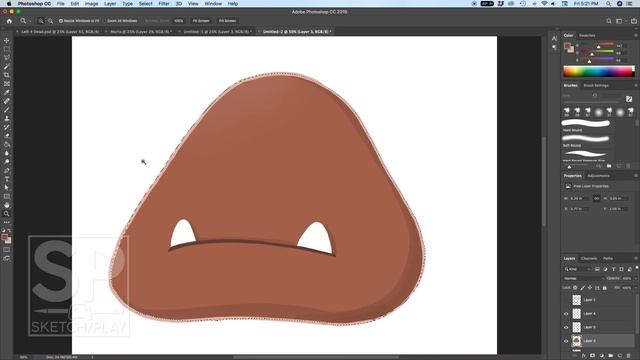Select the Crop tool
640x360 pixels.
pos(7,75)
